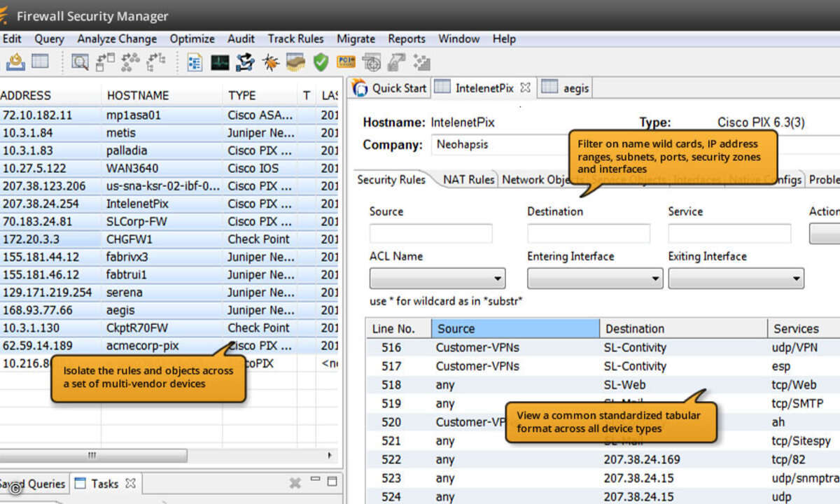Open the Exiting Interface dropdown
This screenshot has height=504, width=840.
point(736,279)
